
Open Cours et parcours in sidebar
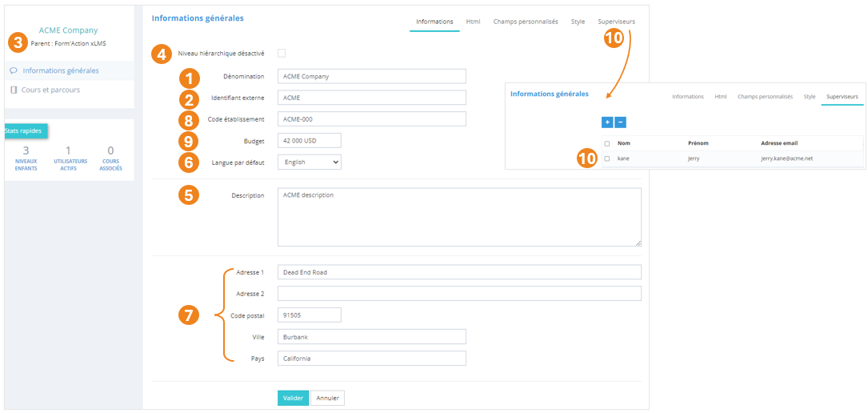point(50,90)
